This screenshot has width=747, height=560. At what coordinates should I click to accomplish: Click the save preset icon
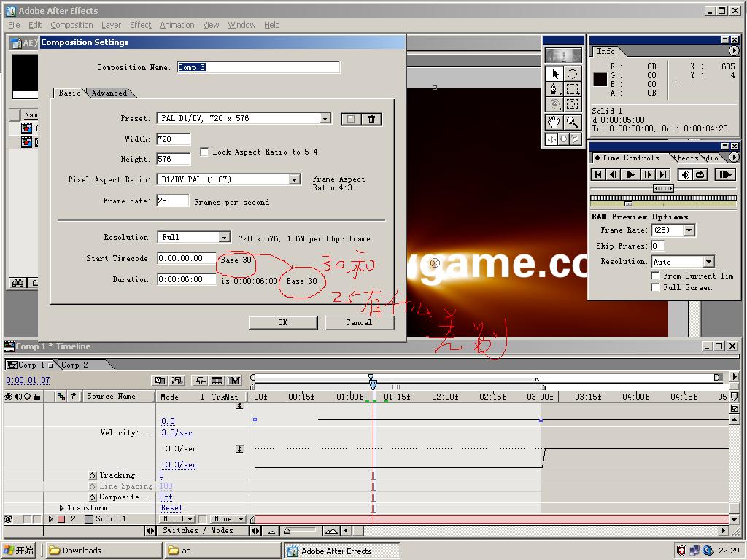pos(351,119)
